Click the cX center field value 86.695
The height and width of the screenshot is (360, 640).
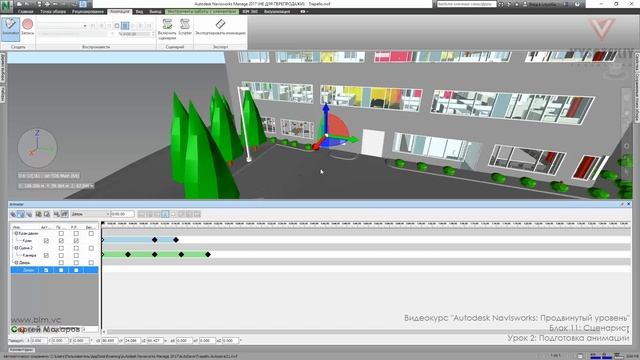[x=110, y=340]
